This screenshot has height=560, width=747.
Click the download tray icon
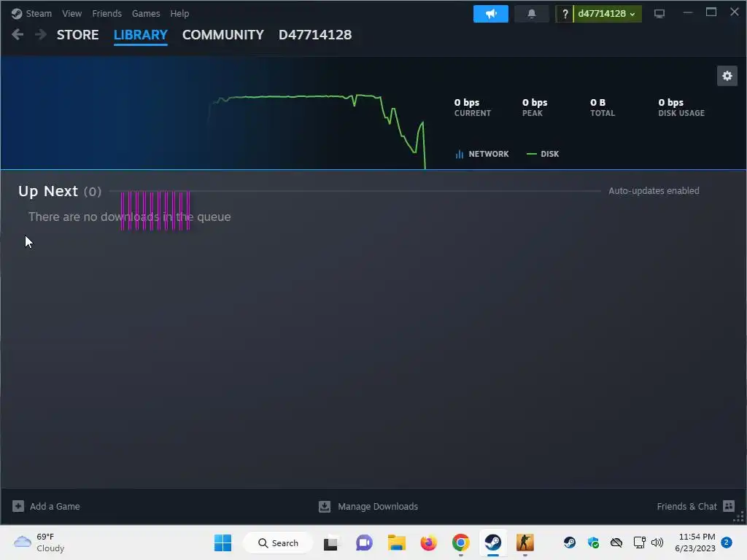[x=325, y=506]
